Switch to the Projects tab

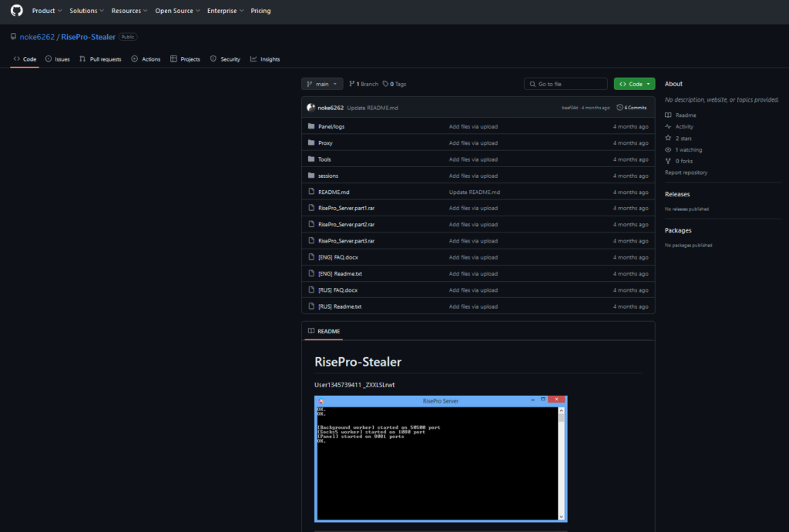pyautogui.click(x=185, y=59)
